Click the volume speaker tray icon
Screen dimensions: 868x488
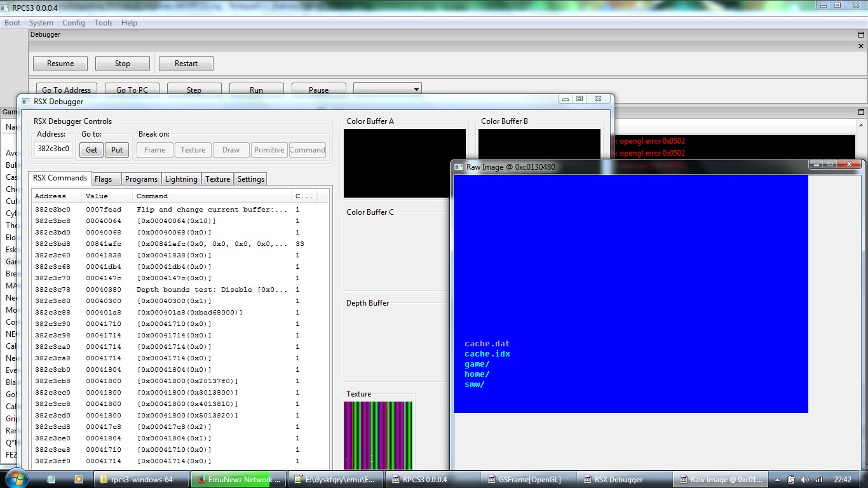(x=806, y=480)
